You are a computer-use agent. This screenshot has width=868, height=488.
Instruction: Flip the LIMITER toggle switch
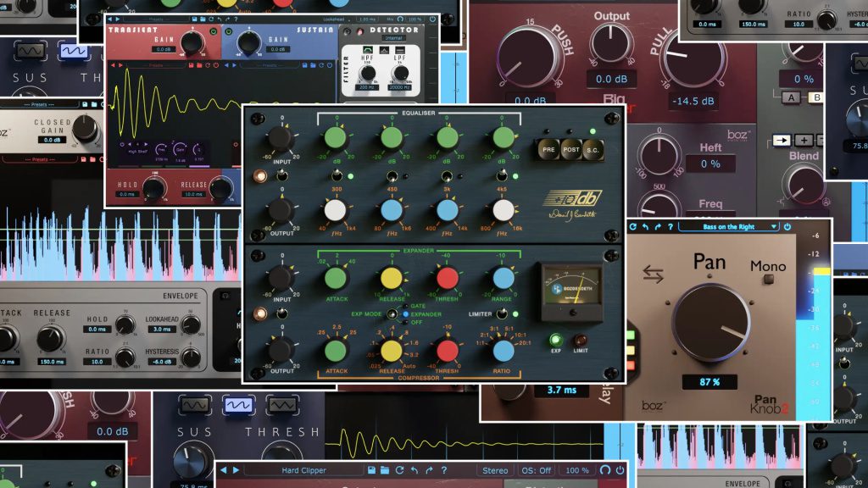tap(502, 313)
